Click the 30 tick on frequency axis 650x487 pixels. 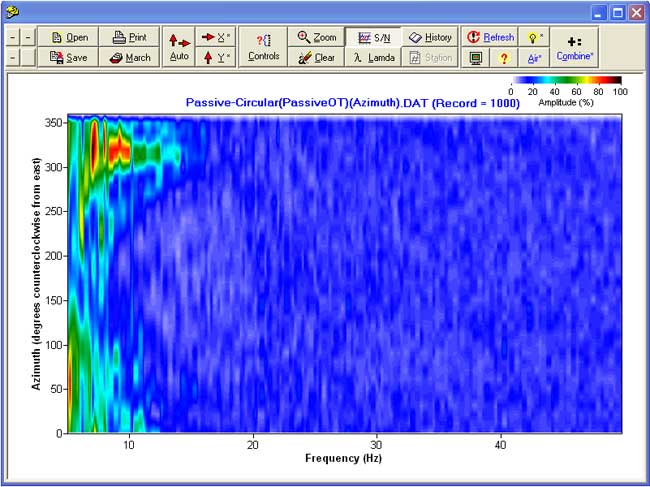point(377,445)
